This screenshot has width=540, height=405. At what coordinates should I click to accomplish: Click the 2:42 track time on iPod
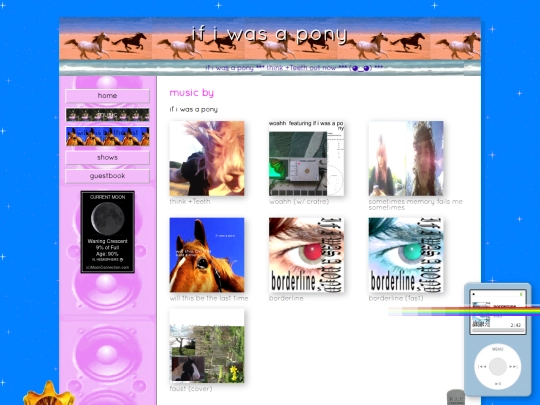516,325
